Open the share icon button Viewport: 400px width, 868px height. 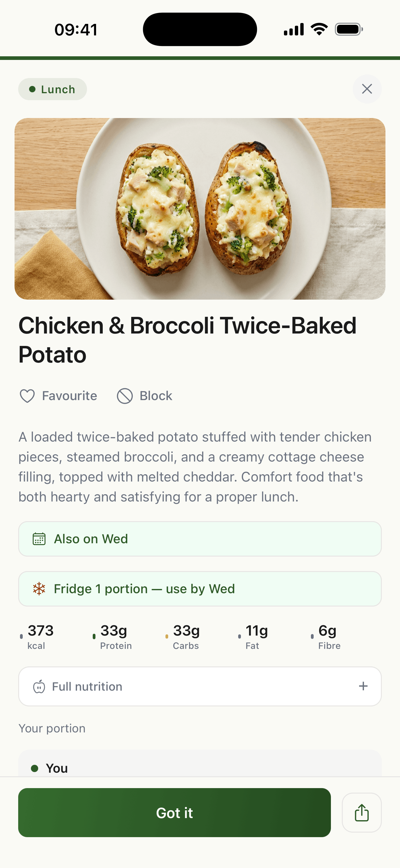362,812
